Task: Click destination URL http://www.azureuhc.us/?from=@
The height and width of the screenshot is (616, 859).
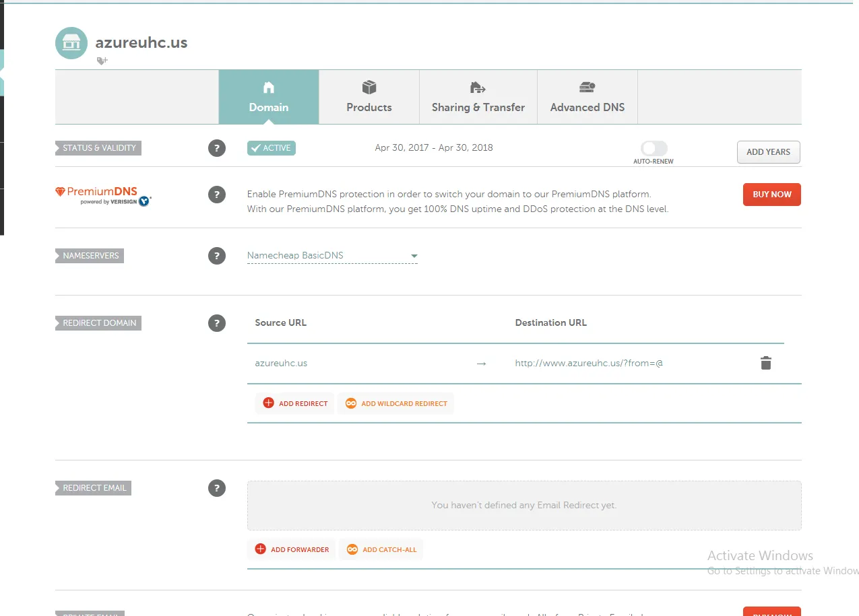Action: (589, 363)
